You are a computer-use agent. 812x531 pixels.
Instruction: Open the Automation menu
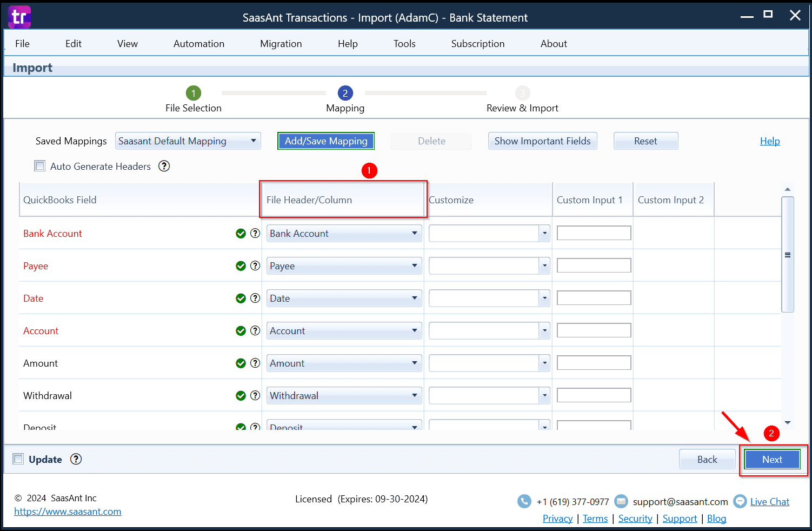coord(199,44)
